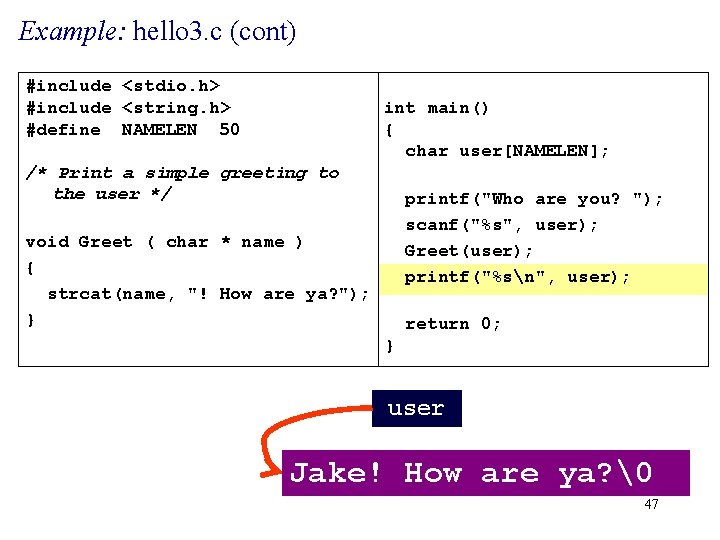Click the scanf("%s", user) line
720x540 pixels.
tap(501, 225)
